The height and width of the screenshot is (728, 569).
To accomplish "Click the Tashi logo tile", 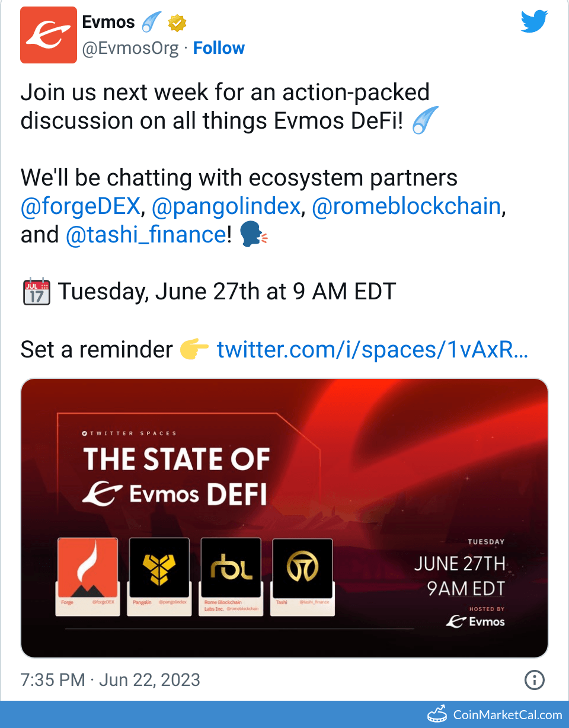I will coord(302,567).
